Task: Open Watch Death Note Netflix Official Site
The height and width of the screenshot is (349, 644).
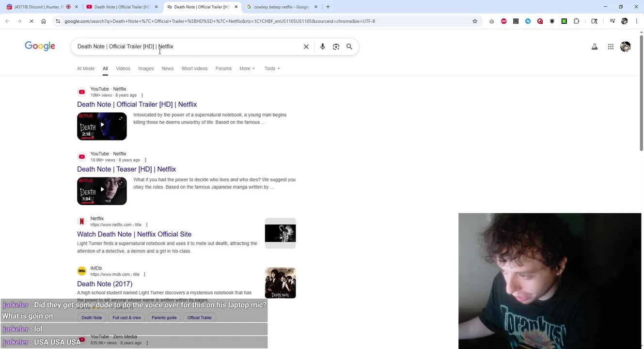Action: click(x=134, y=234)
